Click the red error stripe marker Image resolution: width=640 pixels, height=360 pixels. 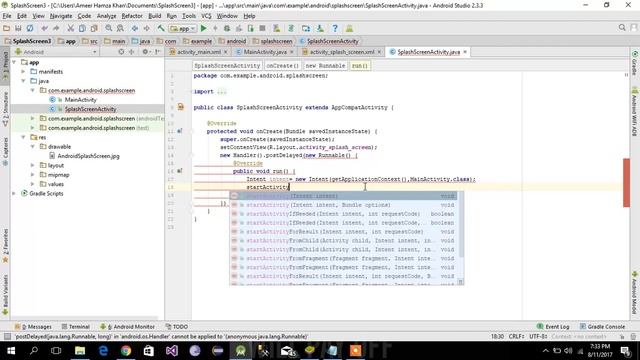coord(626,182)
